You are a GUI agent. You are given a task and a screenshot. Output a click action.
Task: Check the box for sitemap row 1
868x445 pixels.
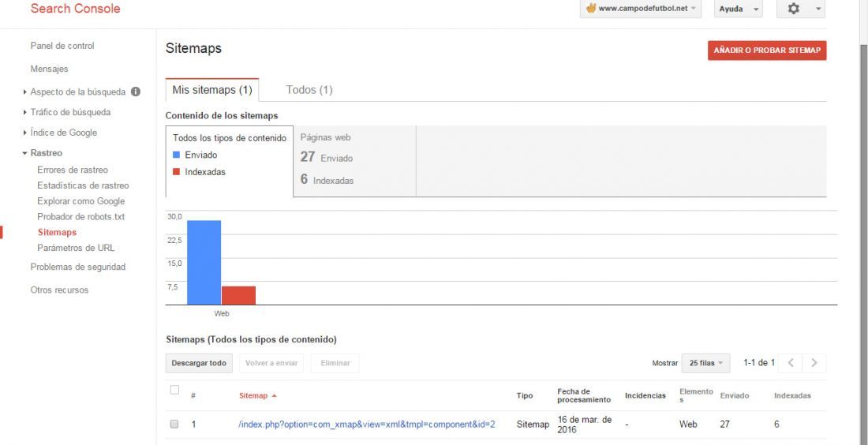(174, 424)
